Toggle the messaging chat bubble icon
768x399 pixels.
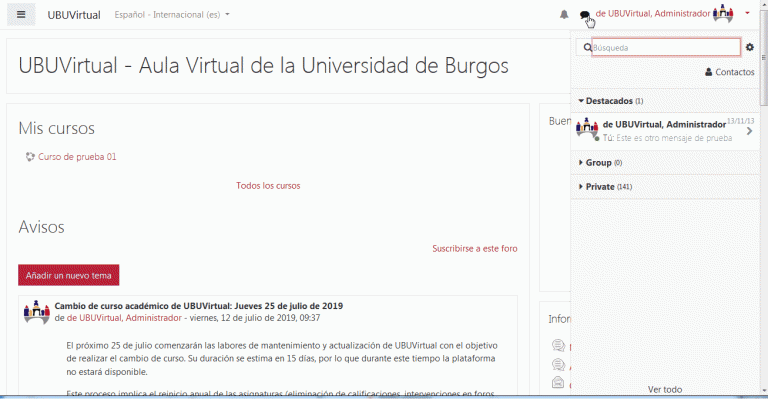tap(584, 15)
